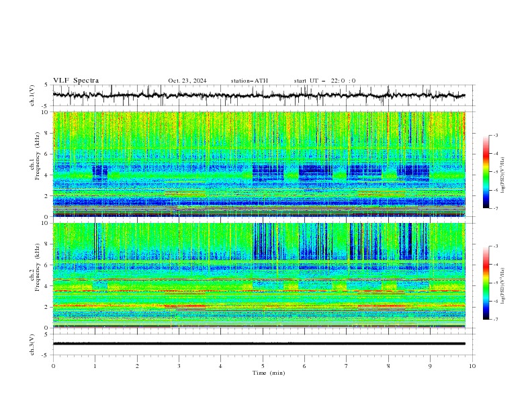Click the ch.1 colorbar "-5" tick label
This screenshot has height=411, width=532.
click(496, 172)
